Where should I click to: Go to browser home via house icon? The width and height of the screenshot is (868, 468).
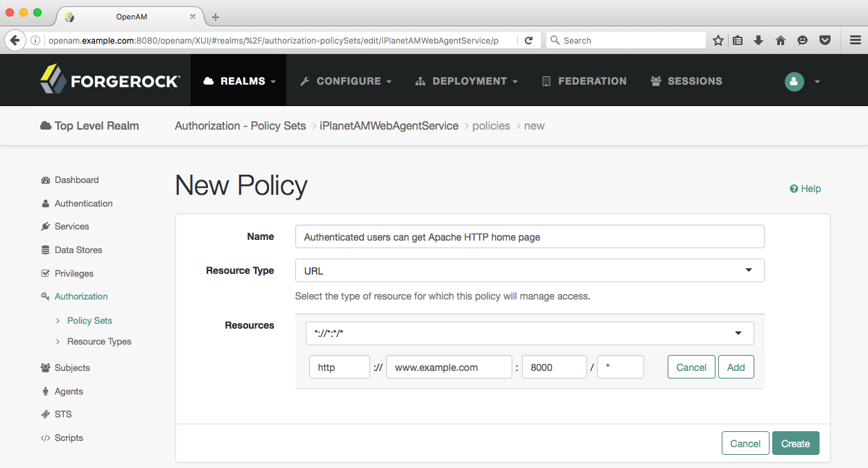coord(781,40)
